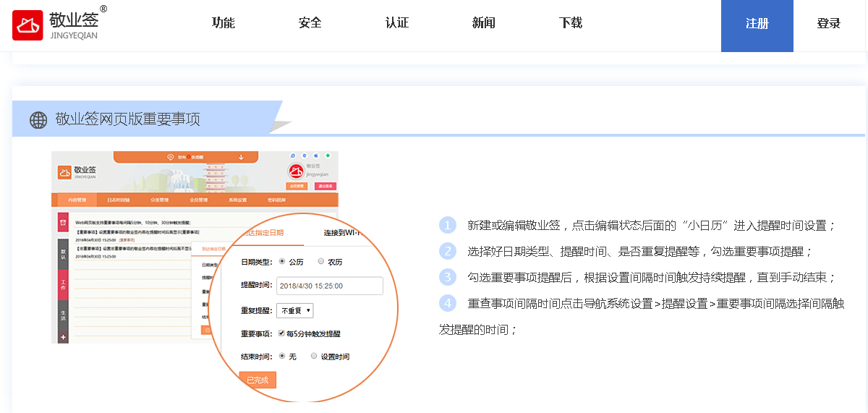This screenshot has height=413, width=868.
Task: Go to the 安全 page
Action: 310,22
